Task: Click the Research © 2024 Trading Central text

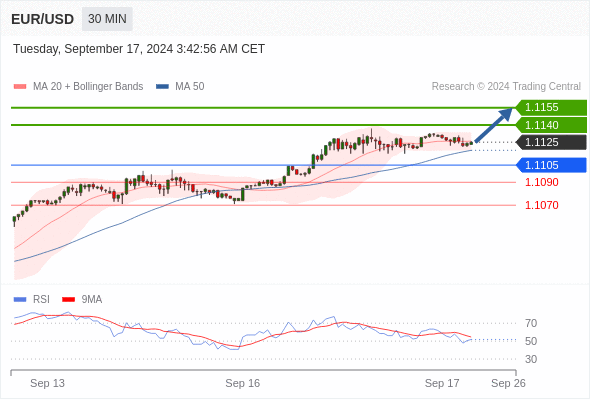Action: (506, 87)
